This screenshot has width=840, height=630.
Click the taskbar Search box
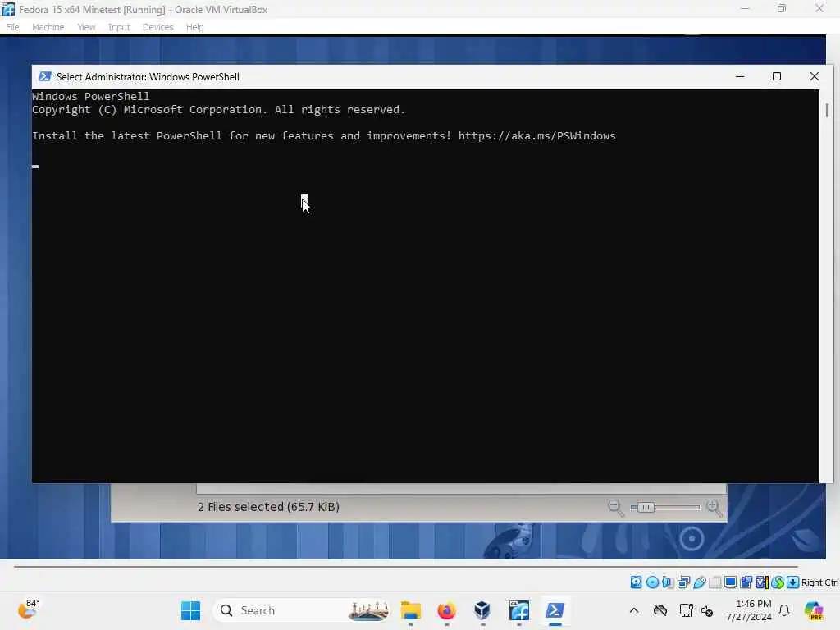tap(303, 610)
